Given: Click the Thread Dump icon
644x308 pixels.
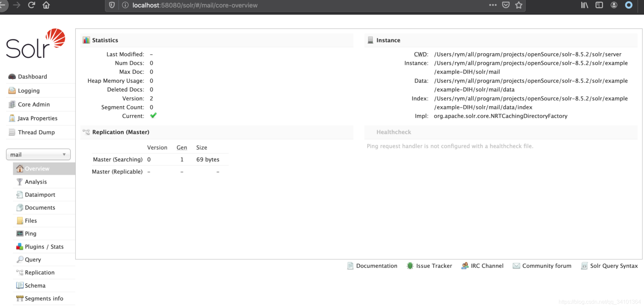Looking at the screenshot, I should tap(12, 132).
